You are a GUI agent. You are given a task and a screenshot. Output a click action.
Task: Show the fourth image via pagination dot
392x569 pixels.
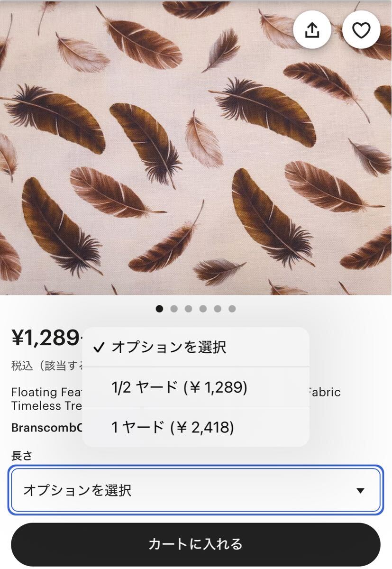coord(203,309)
